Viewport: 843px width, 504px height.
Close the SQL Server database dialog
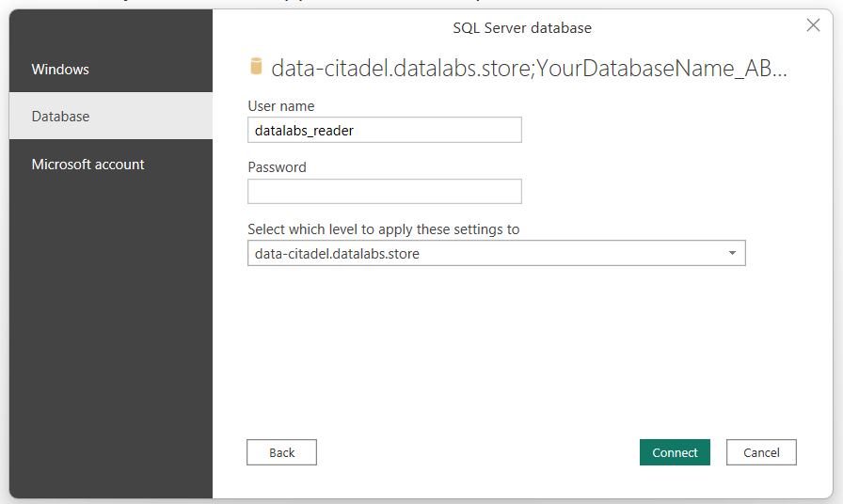813,25
